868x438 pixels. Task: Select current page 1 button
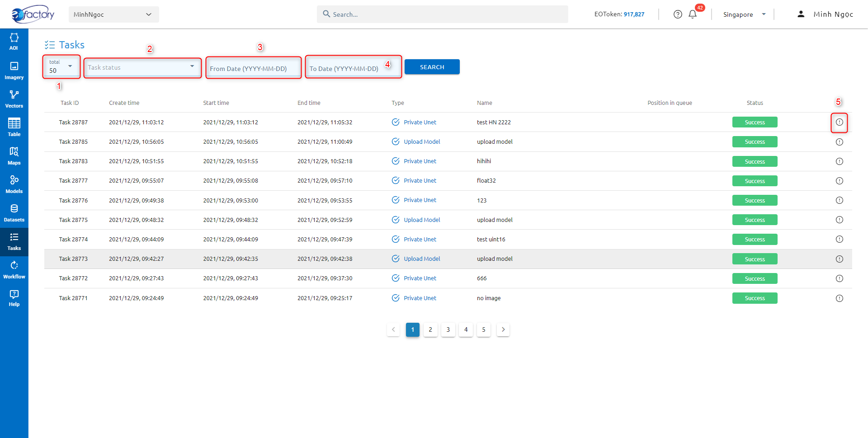click(413, 330)
